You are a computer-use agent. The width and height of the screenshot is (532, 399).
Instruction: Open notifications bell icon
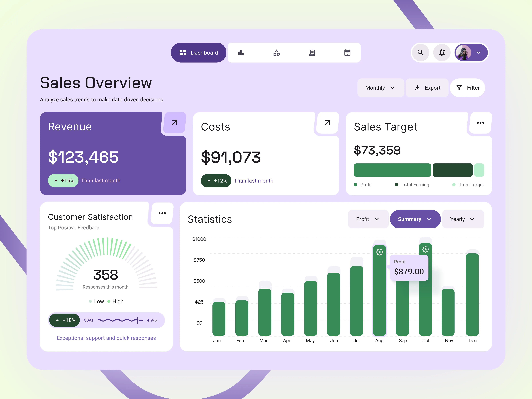pos(442,52)
